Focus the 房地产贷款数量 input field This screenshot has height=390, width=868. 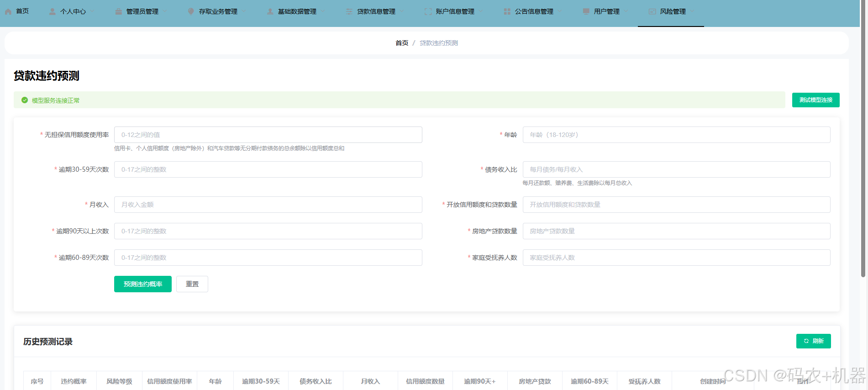coord(676,231)
